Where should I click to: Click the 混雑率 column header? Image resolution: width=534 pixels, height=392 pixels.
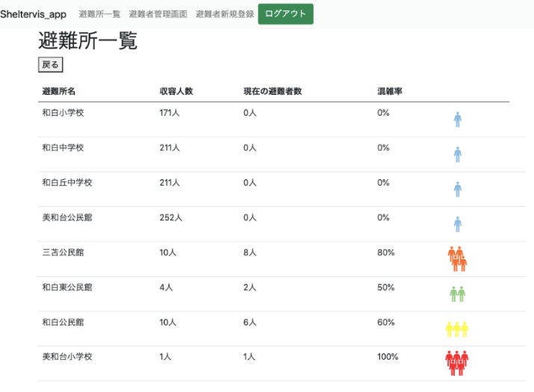click(390, 91)
